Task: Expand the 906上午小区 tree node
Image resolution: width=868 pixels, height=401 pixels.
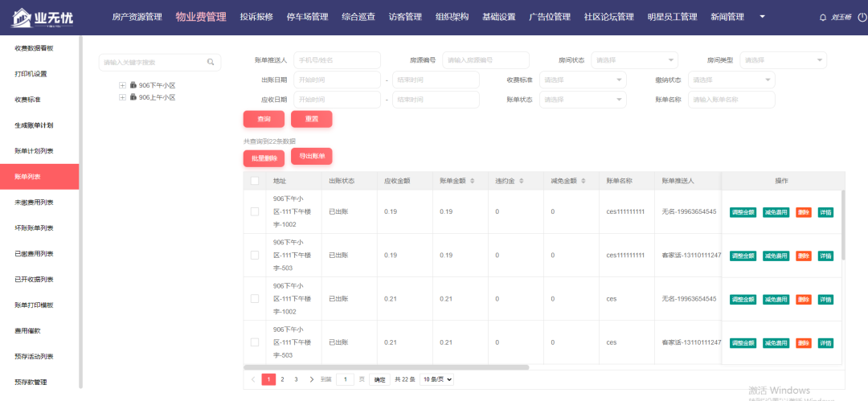Action: coord(122,97)
